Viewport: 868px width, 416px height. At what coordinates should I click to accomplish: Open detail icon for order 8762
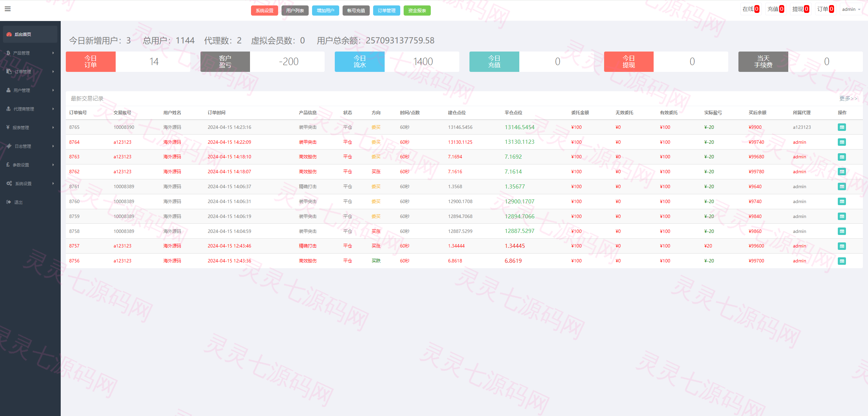(842, 172)
